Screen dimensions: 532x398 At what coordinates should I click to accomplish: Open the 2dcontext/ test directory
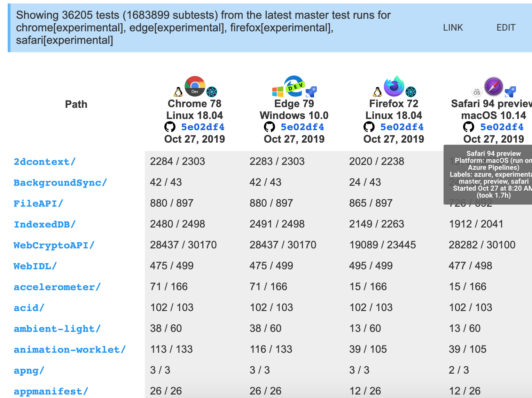click(45, 162)
